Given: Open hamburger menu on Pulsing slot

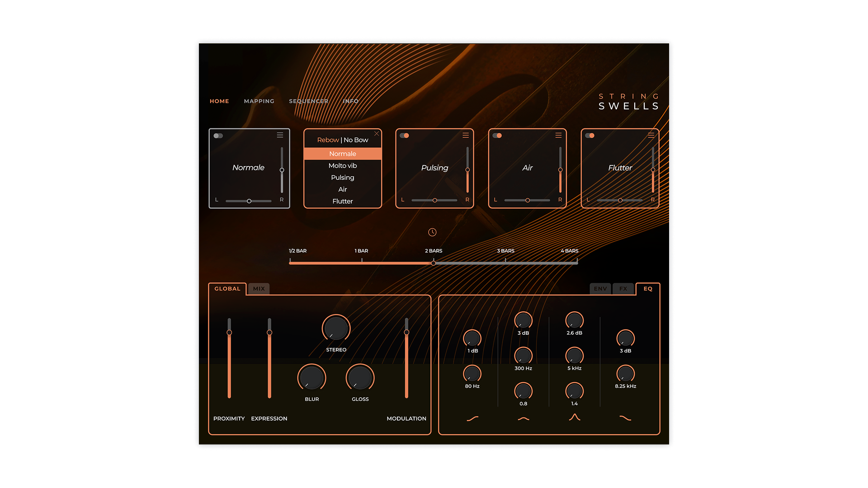Looking at the screenshot, I should [466, 135].
